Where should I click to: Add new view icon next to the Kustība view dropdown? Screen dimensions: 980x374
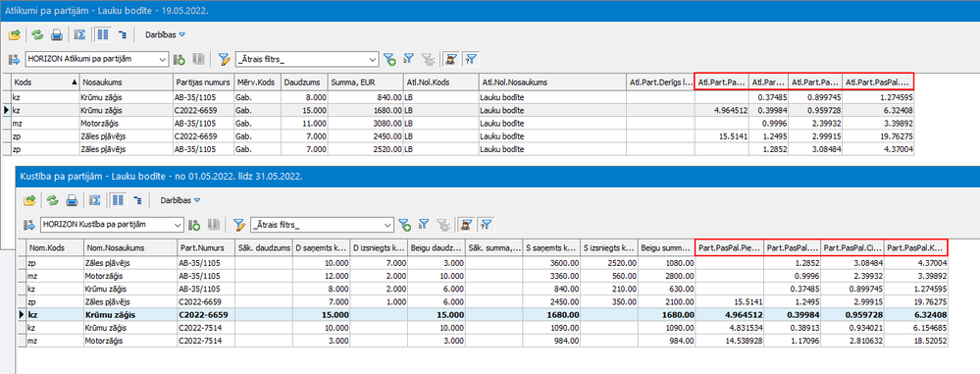195,225
